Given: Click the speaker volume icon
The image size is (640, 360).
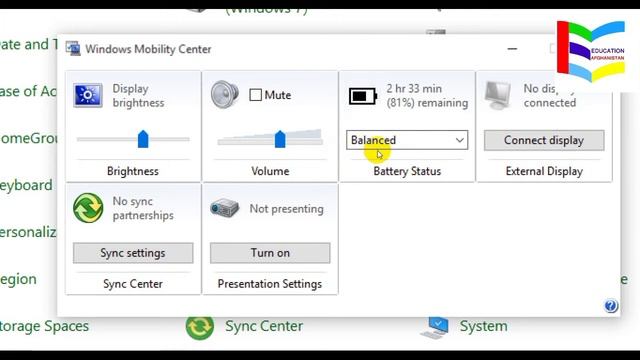Looking at the screenshot, I should coord(224,95).
